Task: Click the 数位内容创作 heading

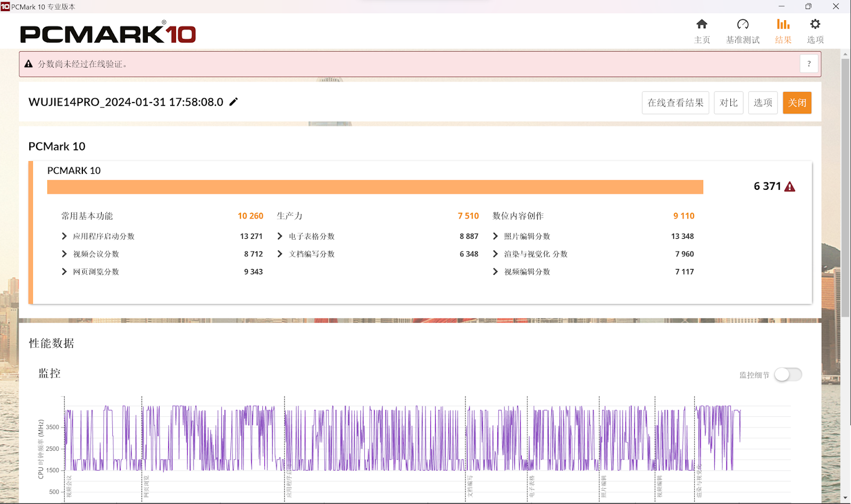Action: click(518, 216)
